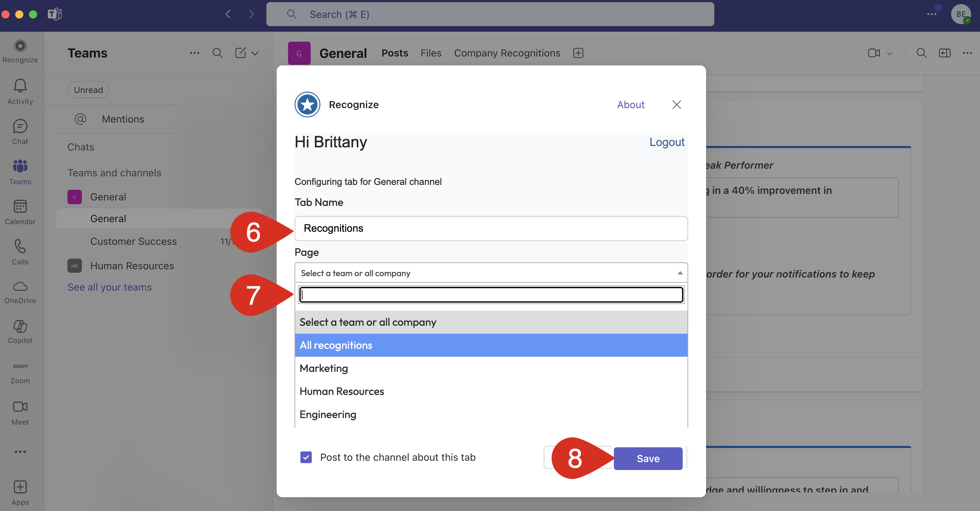Viewport: 980px width, 511px height.
Task: Open Activity bell in sidebar
Action: click(x=20, y=86)
